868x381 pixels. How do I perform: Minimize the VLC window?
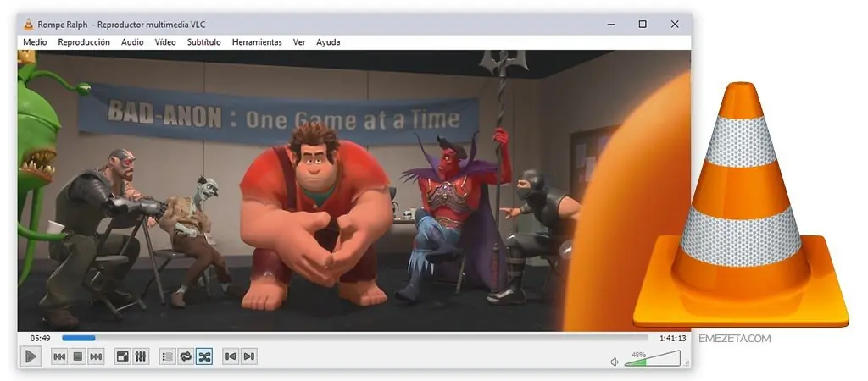pyautogui.click(x=610, y=25)
